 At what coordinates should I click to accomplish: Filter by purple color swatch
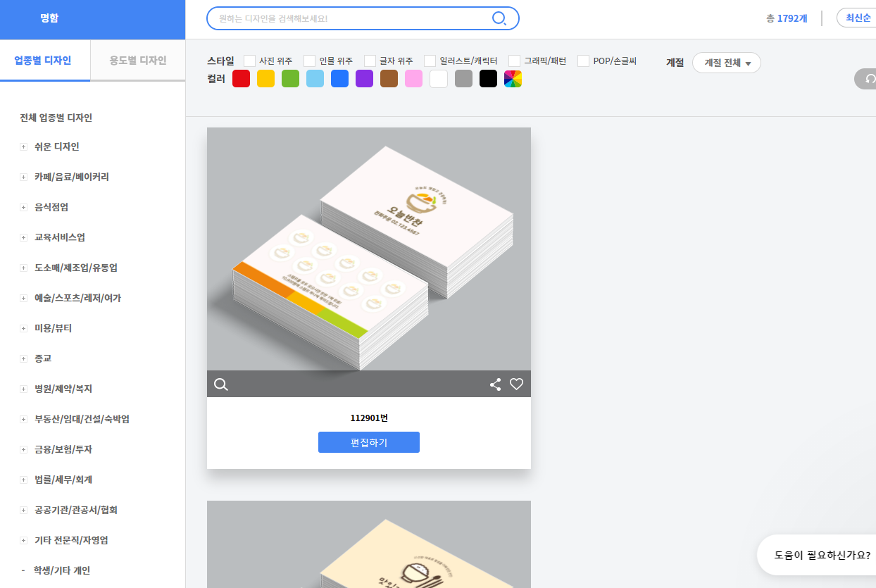[365, 79]
